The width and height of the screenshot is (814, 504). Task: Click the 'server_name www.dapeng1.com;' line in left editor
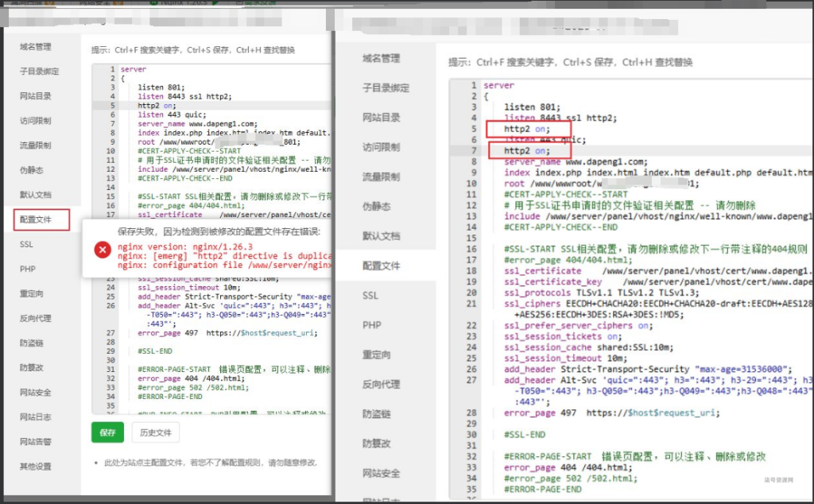[197, 123]
